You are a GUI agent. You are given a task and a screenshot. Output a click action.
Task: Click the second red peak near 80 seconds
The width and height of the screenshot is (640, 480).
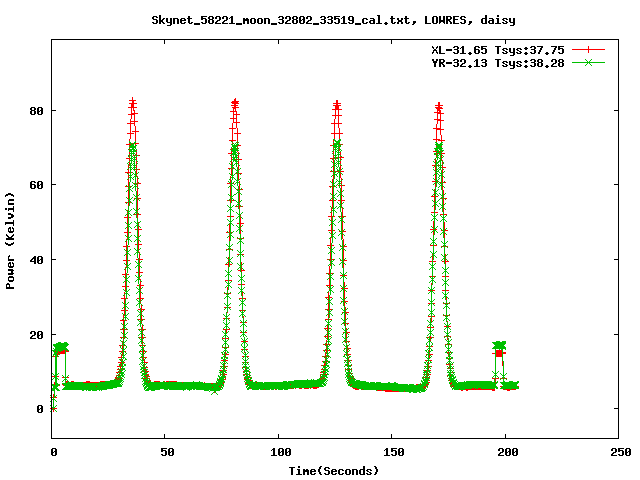coord(235,102)
